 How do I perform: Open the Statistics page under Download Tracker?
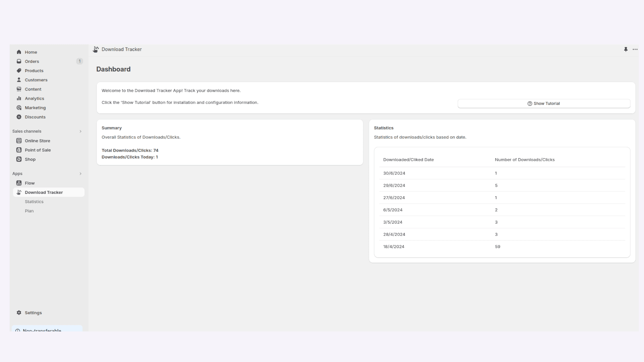click(x=34, y=202)
